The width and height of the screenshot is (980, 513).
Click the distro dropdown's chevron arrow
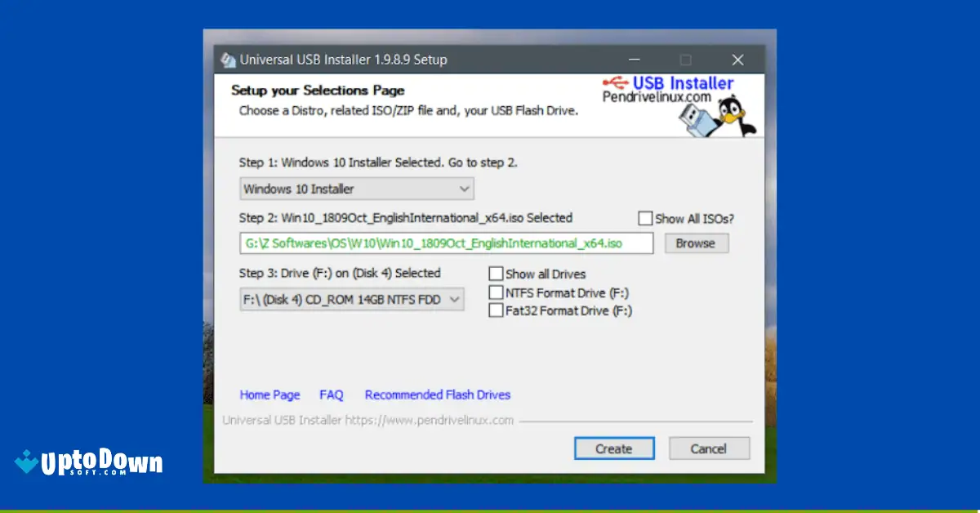(x=463, y=189)
